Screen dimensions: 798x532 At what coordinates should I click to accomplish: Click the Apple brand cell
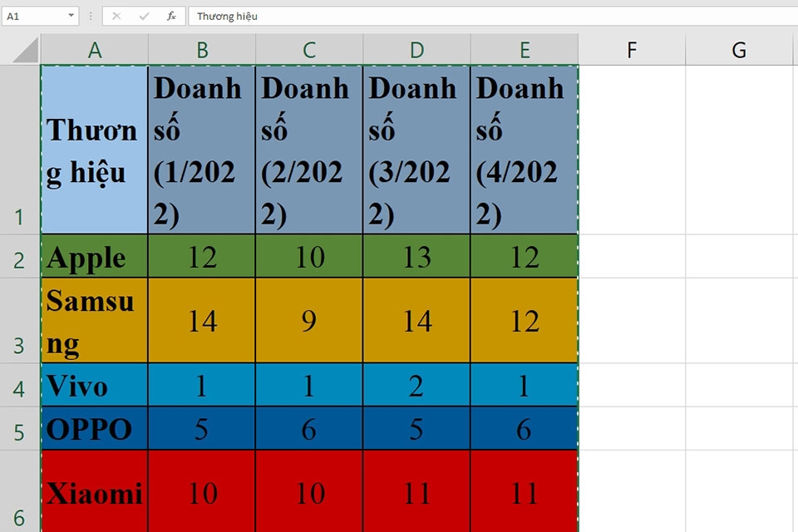tap(95, 256)
